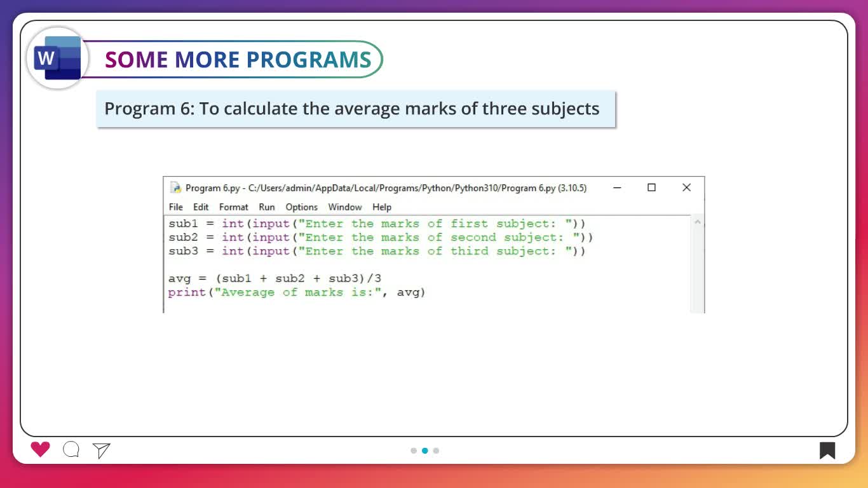
Task: Click the sub2 second subject code line
Action: point(381,238)
